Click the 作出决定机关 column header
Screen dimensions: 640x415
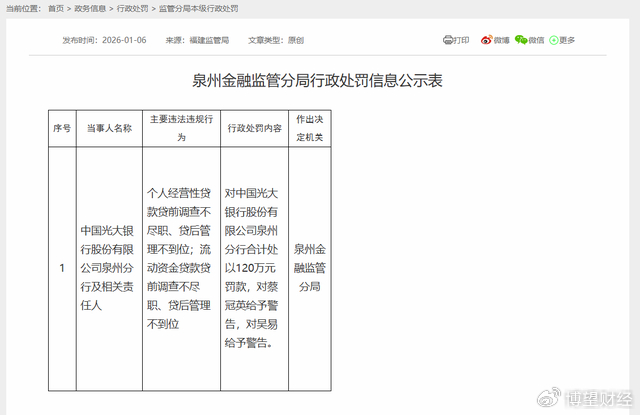[x=310, y=128]
